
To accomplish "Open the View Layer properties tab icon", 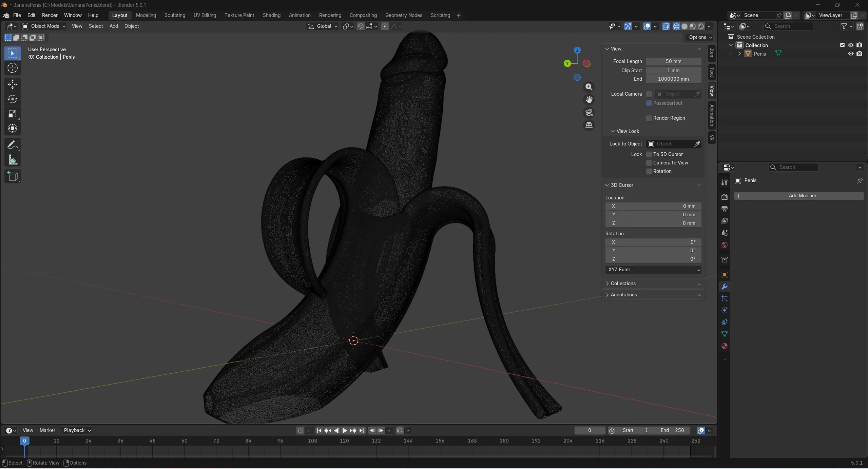I will click(x=725, y=221).
